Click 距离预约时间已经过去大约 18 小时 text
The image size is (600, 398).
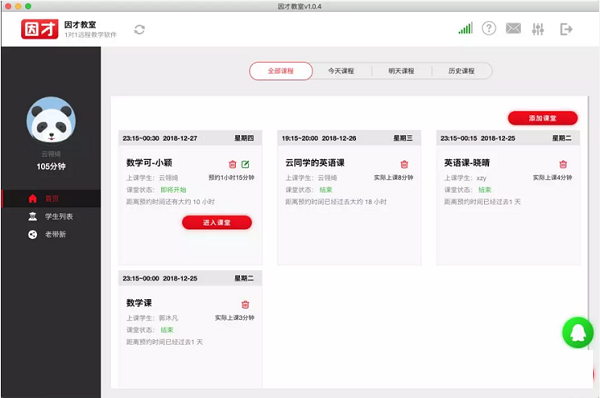(x=336, y=202)
